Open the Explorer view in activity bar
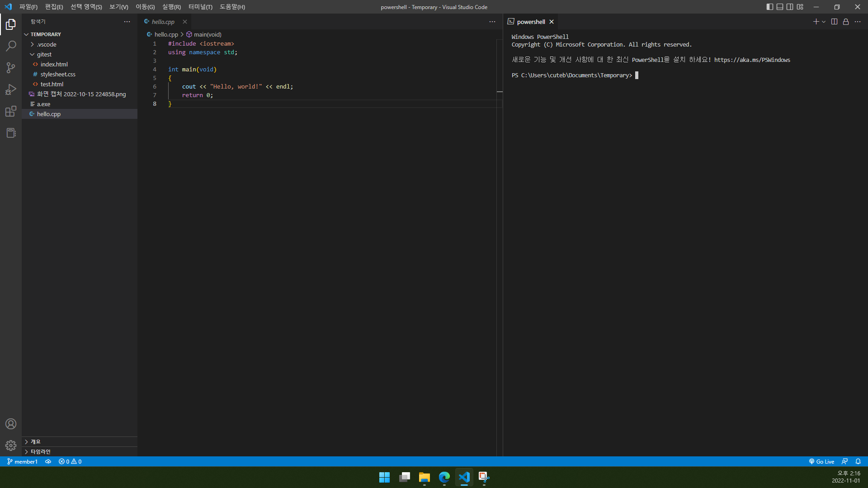 [x=11, y=24]
